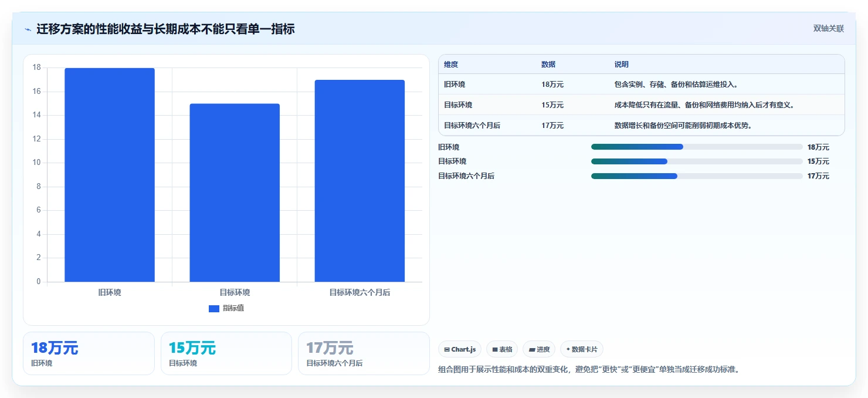Open the 17万元 目标环境六个月后 data card
Image resolution: width=868 pixels, height=398 pixels.
(364, 353)
